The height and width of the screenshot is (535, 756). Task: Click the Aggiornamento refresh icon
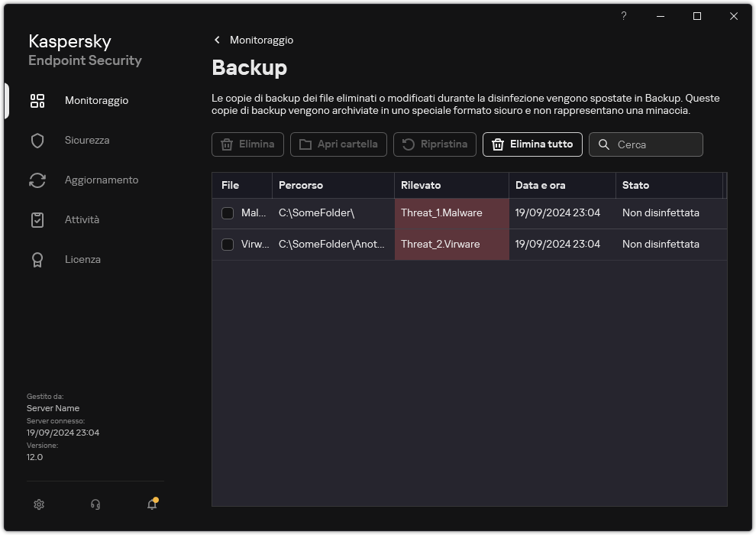37,180
